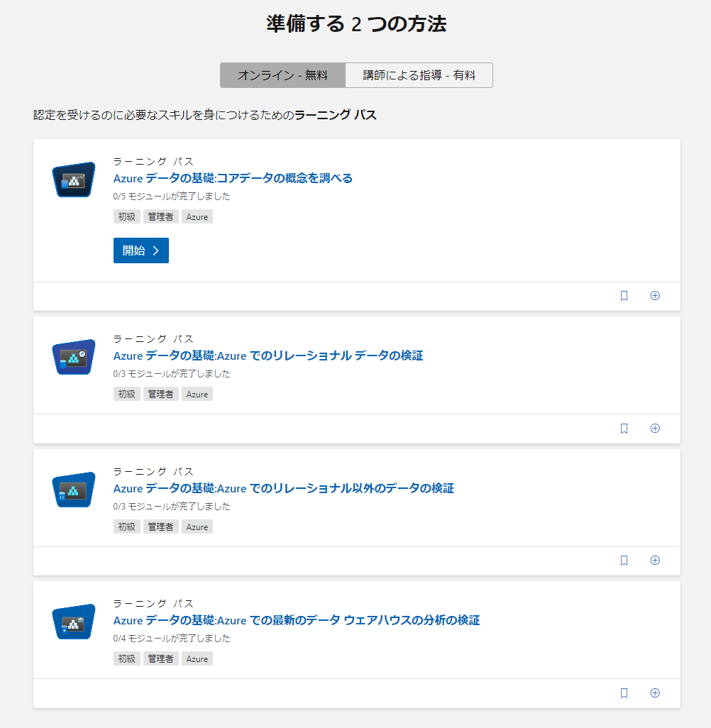Click the 0/5 モジュールが完了しました text
711x728 pixels.
172,197
